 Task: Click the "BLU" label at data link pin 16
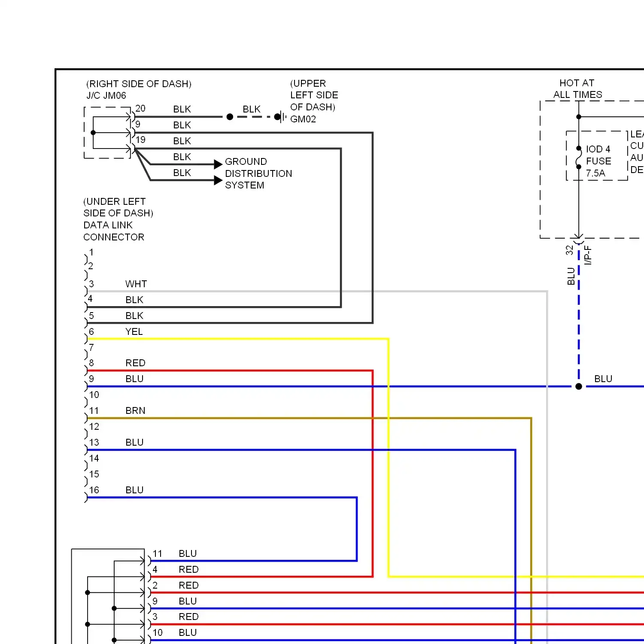click(x=134, y=490)
